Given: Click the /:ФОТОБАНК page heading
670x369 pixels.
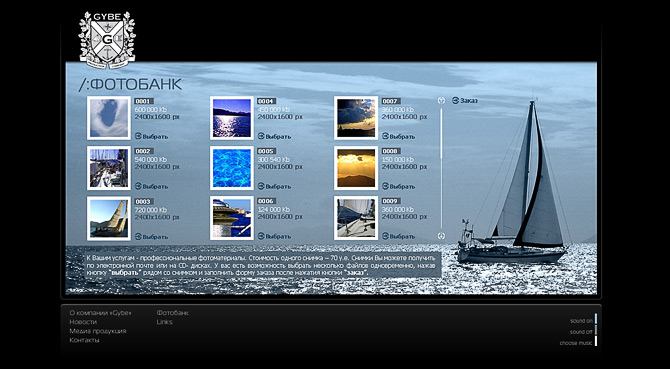Looking at the screenshot, I should click(130, 85).
